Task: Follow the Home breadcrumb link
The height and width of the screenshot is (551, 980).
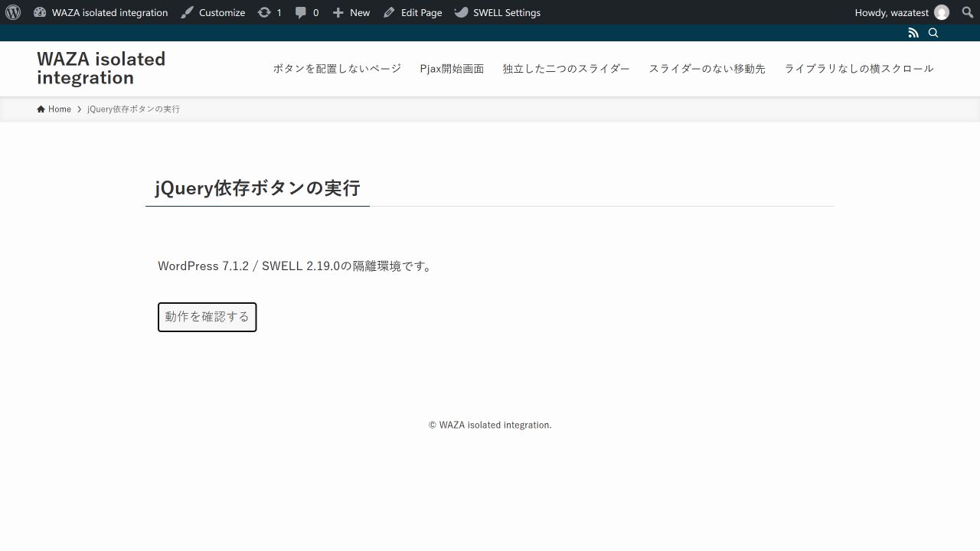Action: 54,109
